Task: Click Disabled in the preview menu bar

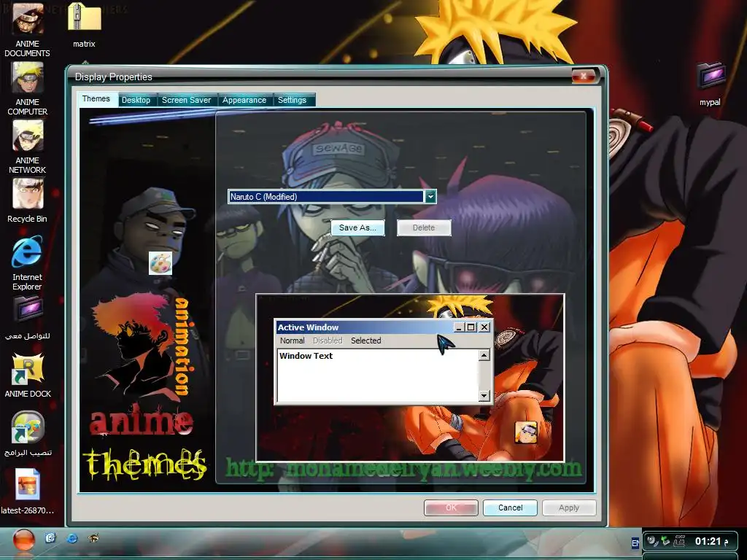Action: pyautogui.click(x=328, y=341)
